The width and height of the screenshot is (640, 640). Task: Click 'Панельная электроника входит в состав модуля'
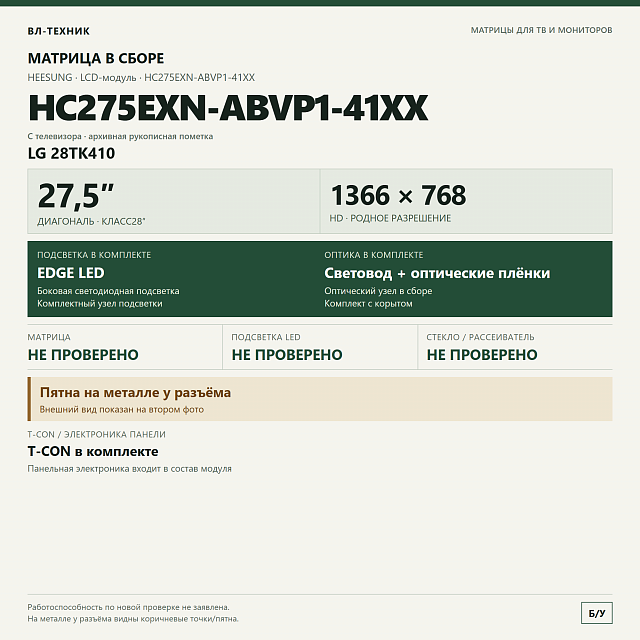[129, 469]
